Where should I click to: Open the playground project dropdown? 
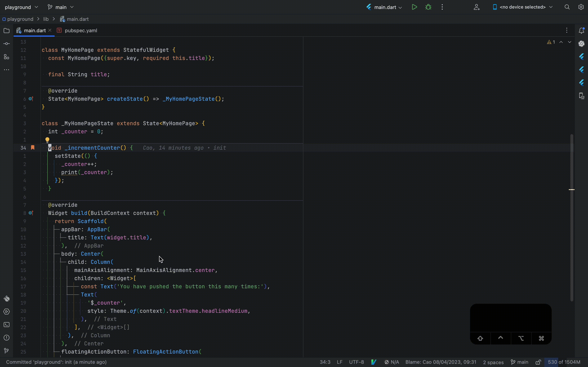tap(21, 7)
